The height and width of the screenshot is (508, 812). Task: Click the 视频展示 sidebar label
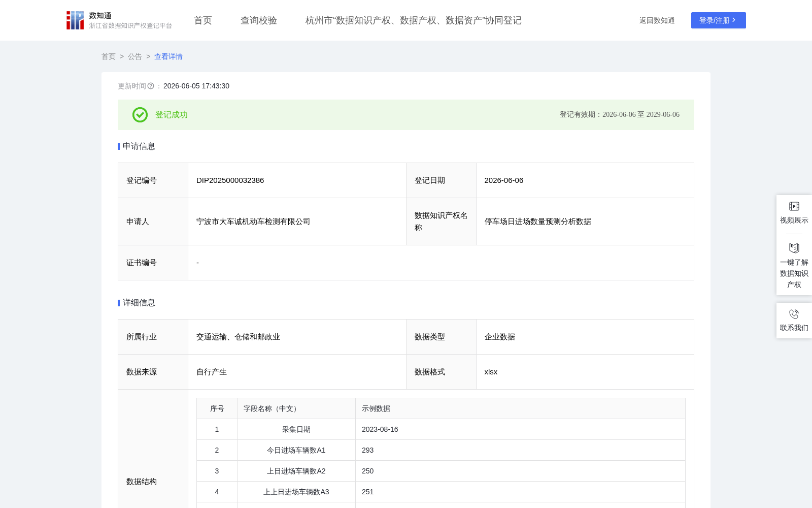[x=794, y=220]
